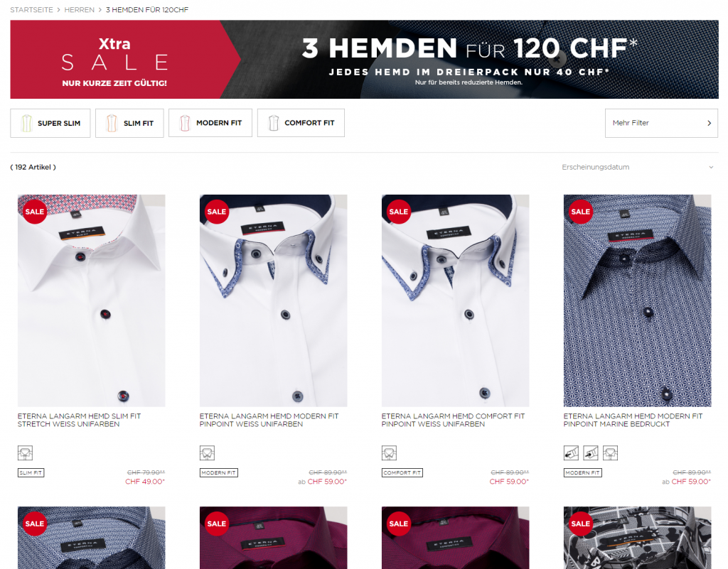Click shortened-sleeve icon under Marine Bedruckt shirt

[x=591, y=453]
